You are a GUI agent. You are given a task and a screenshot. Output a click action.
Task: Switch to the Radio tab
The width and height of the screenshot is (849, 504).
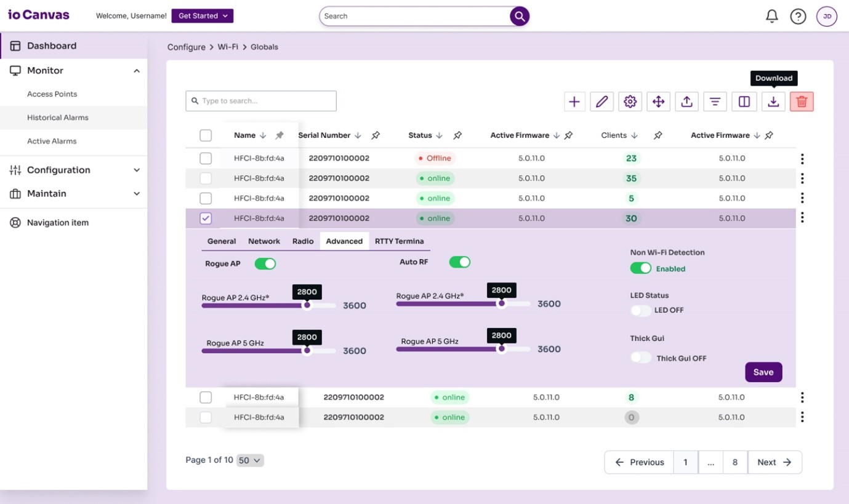click(303, 241)
